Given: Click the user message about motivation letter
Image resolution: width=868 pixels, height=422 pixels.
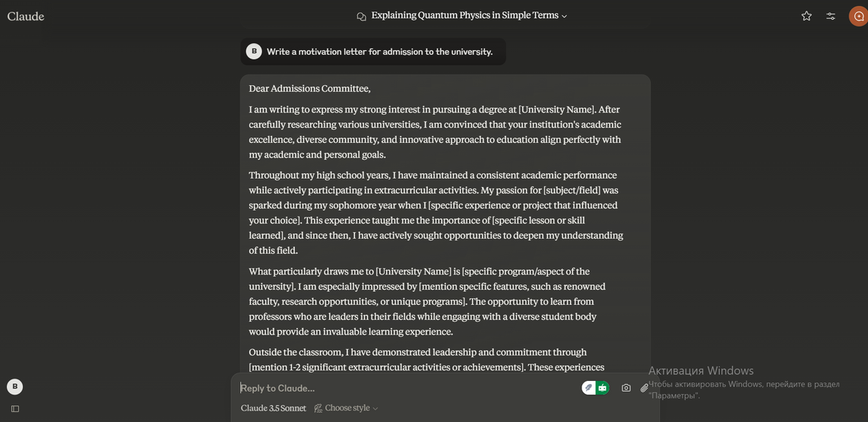Looking at the screenshot, I should pyautogui.click(x=379, y=52).
